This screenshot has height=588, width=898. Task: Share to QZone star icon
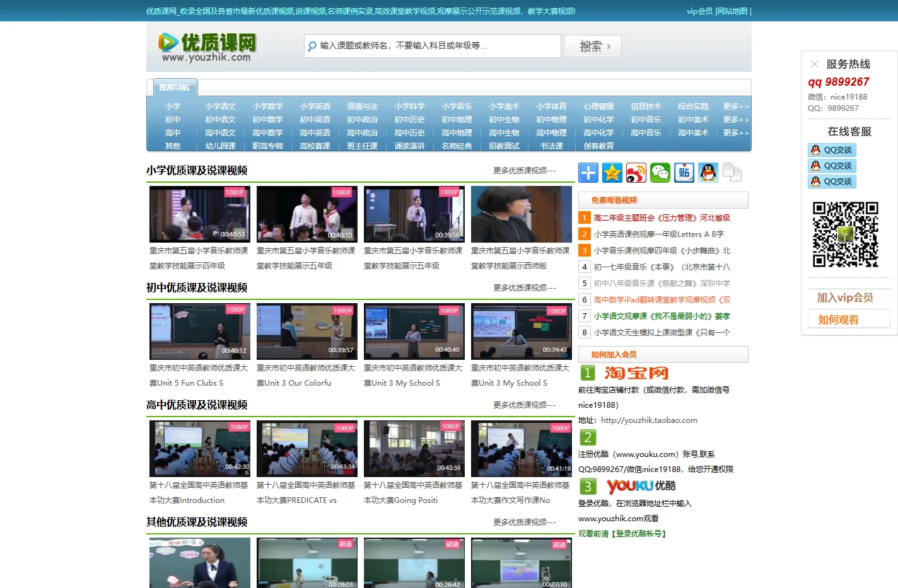click(612, 173)
